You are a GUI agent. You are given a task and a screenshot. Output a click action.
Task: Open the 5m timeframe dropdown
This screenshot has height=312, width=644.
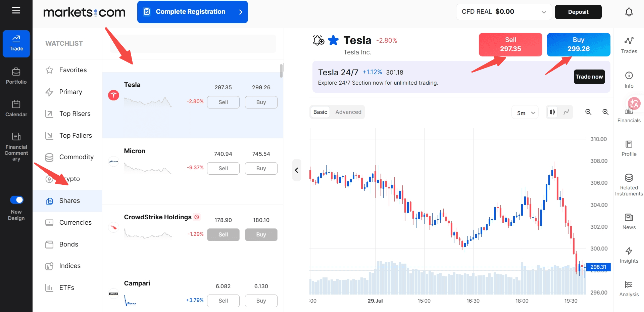tap(525, 113)
